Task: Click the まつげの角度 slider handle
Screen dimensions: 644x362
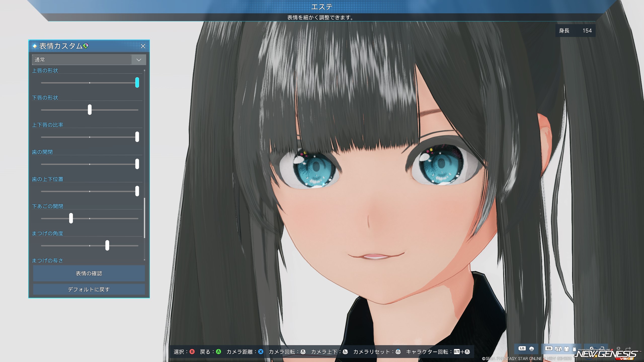Action: tap(107, 245)
